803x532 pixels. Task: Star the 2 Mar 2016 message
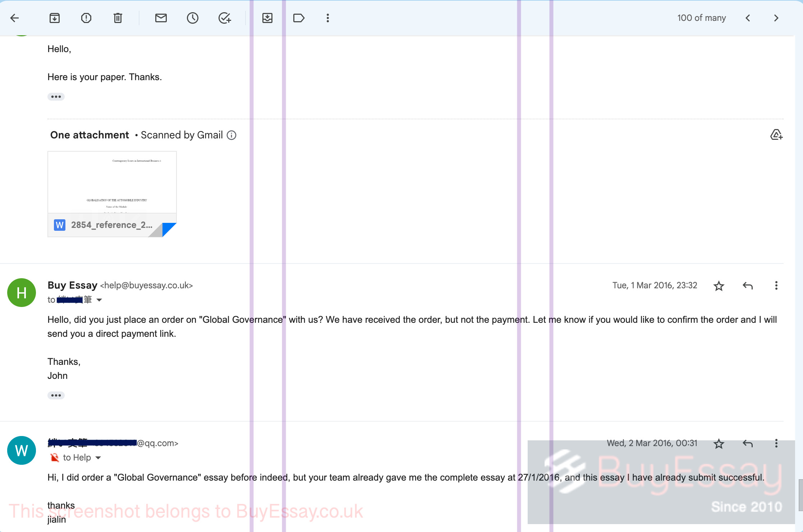click(x=719, y=444)
